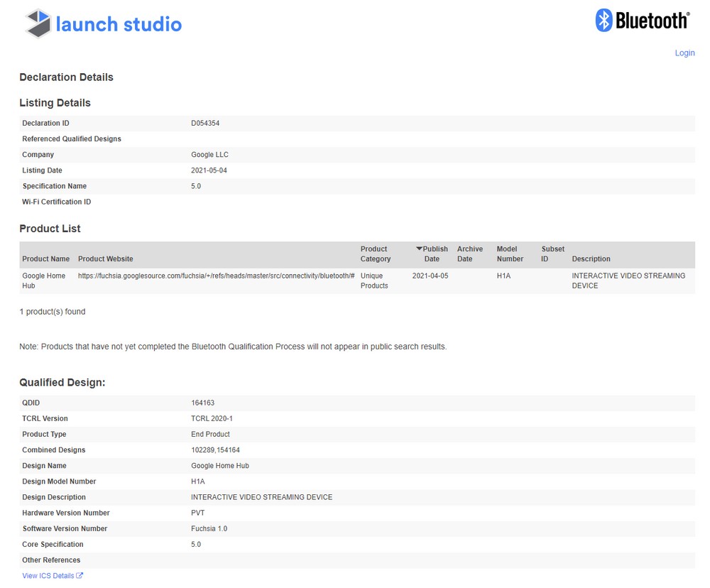The image size is (710, 588).
Task: Click the Unique Products category cell
Action: click(374, 281)
